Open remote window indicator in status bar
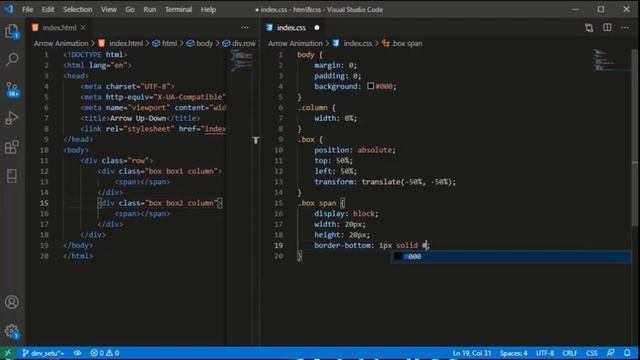640x360 pixels. pyautogui.click(x=8, y=353)
